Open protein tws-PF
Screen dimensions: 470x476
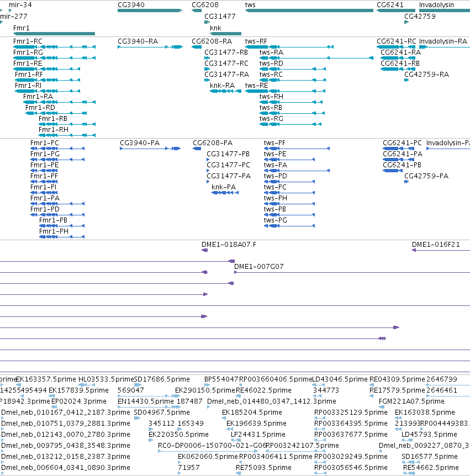click(x=297, y=149)
